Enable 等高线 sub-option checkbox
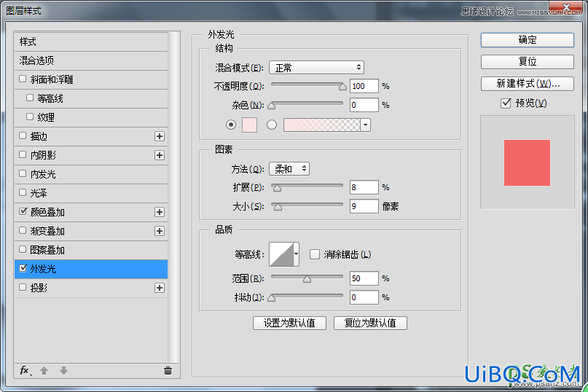The image size is (588, 392). tap(30, 98)
